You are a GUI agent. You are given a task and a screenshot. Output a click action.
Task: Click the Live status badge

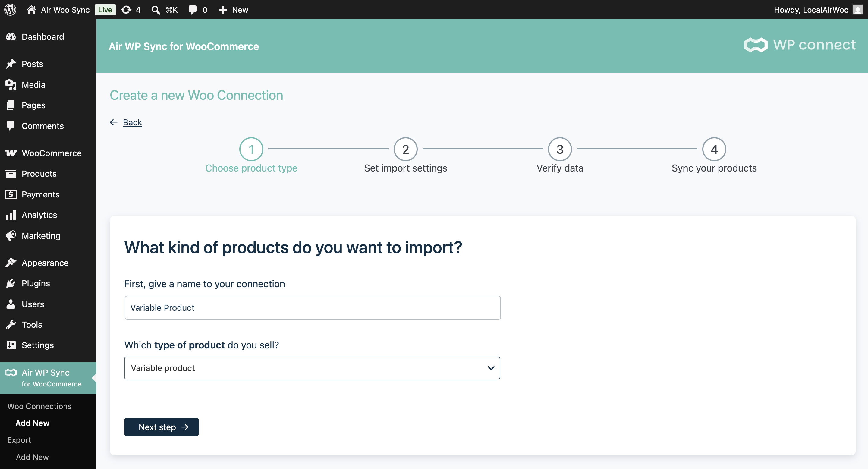pyautogui.click(x=105, y=10)
